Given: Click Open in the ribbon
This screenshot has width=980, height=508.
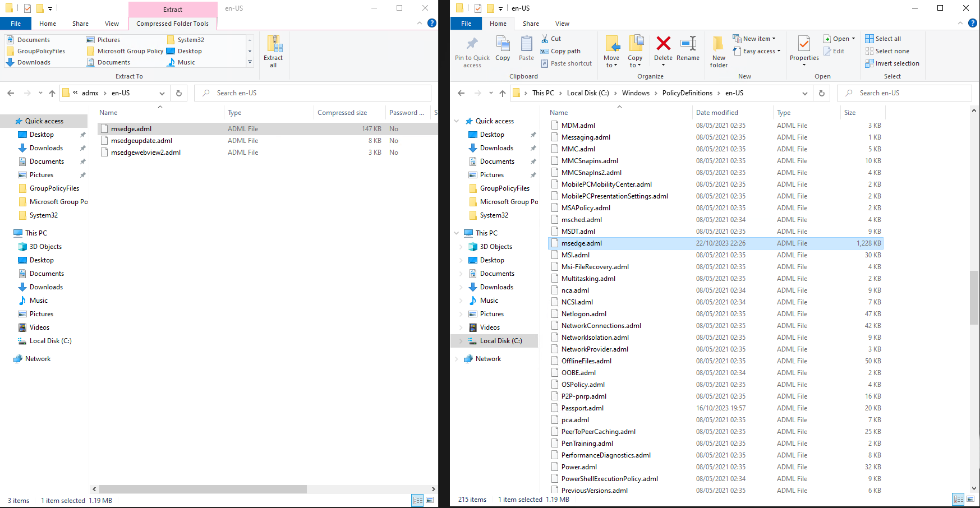Looking at the screenshot, I should tap(839, 38).
